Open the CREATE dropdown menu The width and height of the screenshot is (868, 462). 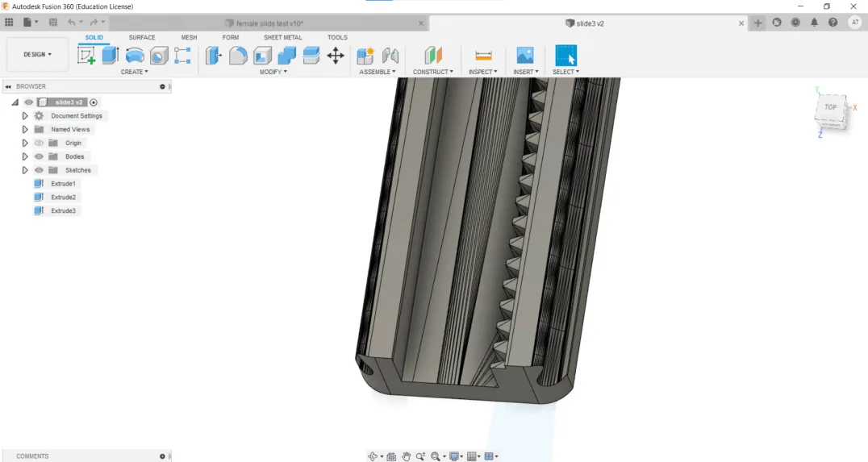tap(135, 72)
